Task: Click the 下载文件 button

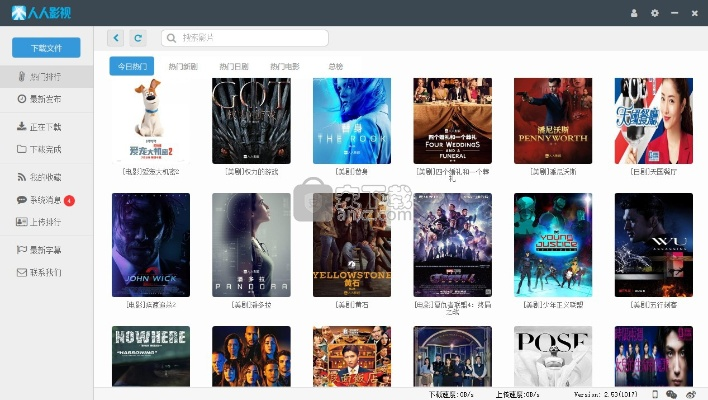Action: tap(46, 47)
